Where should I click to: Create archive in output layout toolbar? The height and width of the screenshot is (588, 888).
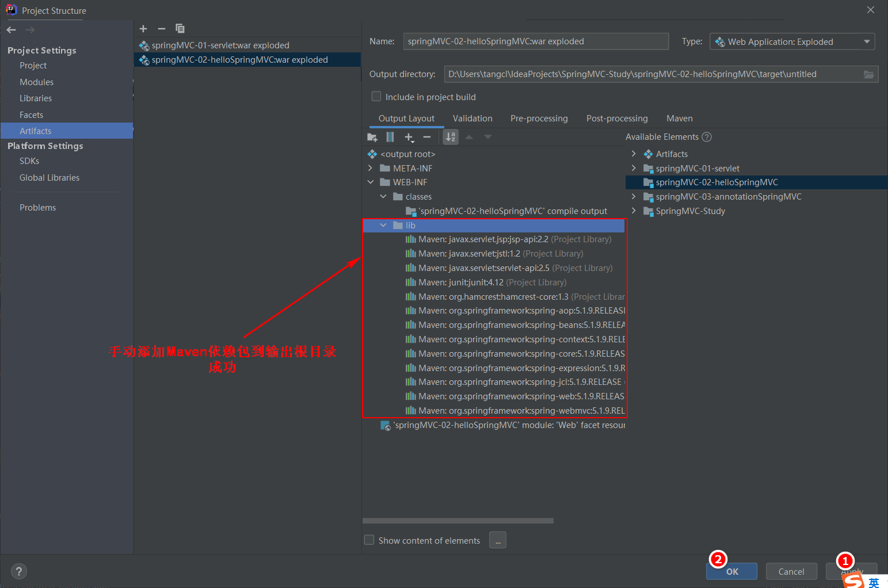point(390,137)
